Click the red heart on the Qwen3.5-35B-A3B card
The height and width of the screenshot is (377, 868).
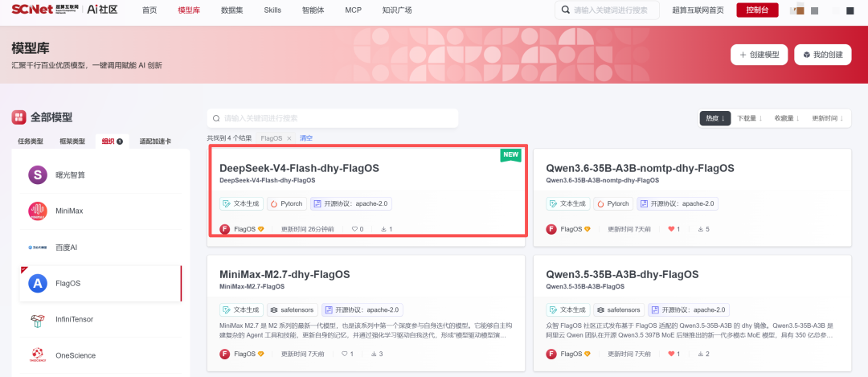(x=671, y=354)
